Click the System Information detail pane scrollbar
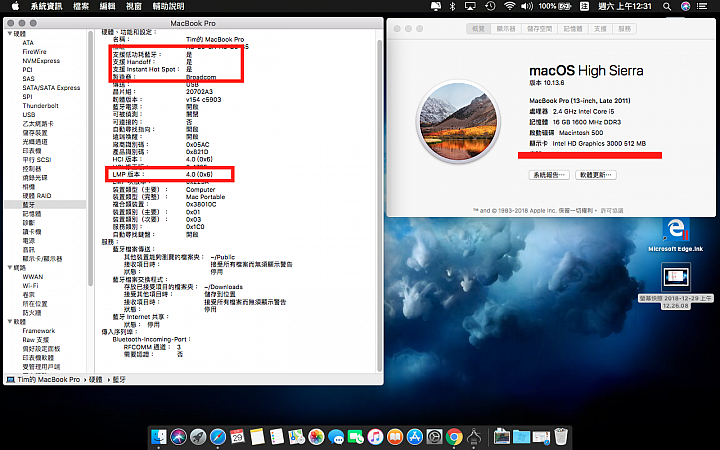This screenshot has height=450, width=720. pos(379,205)
